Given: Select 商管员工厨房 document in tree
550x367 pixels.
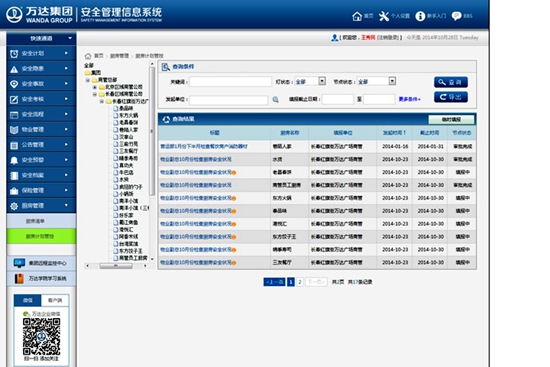Looking at the screenshot, I should 130,258.
